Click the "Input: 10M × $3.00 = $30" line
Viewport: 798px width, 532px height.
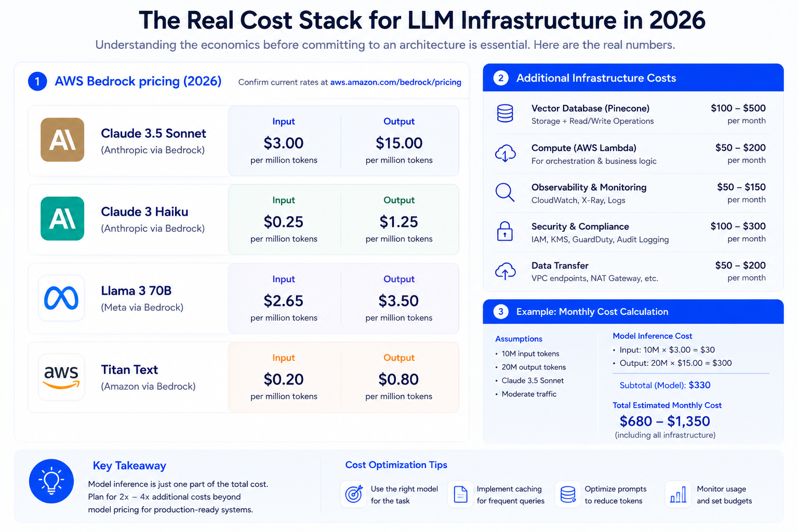pyautogui.click(x=667, y=350)
